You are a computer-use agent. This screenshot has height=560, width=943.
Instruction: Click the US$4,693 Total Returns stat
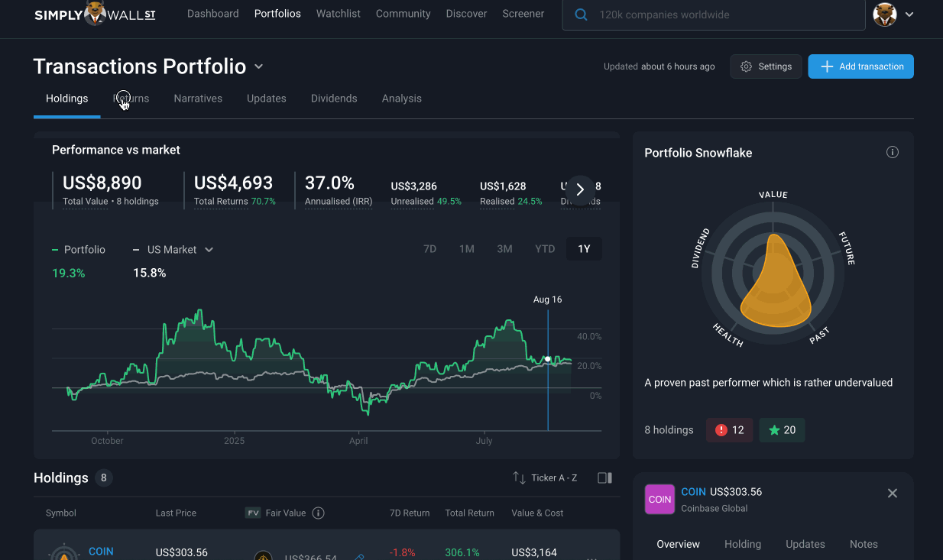(235, 190)
